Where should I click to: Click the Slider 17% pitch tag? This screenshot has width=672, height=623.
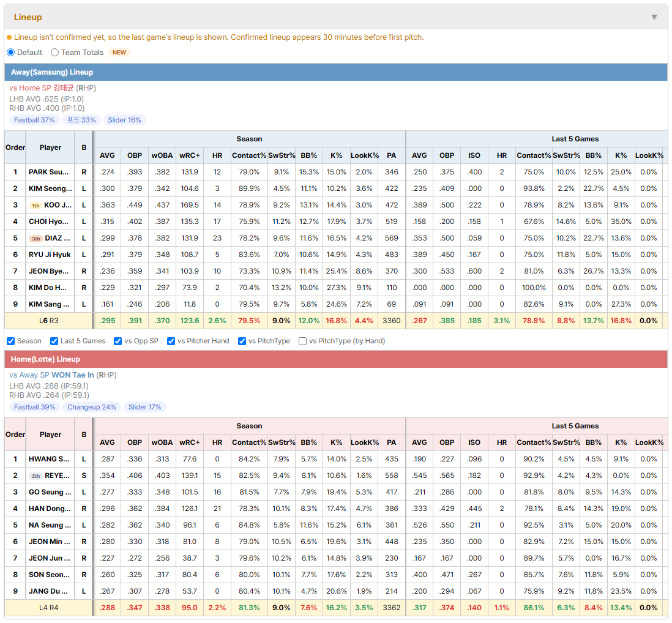145,407
